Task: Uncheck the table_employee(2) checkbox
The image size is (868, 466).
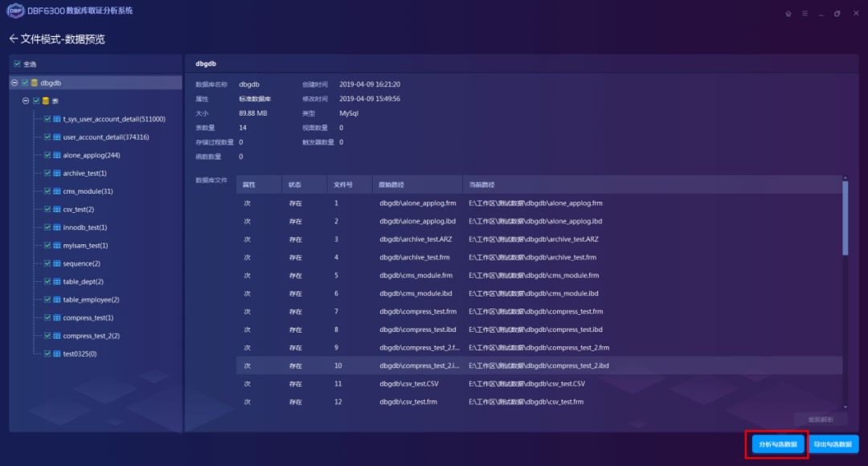Action: [47, 300]
